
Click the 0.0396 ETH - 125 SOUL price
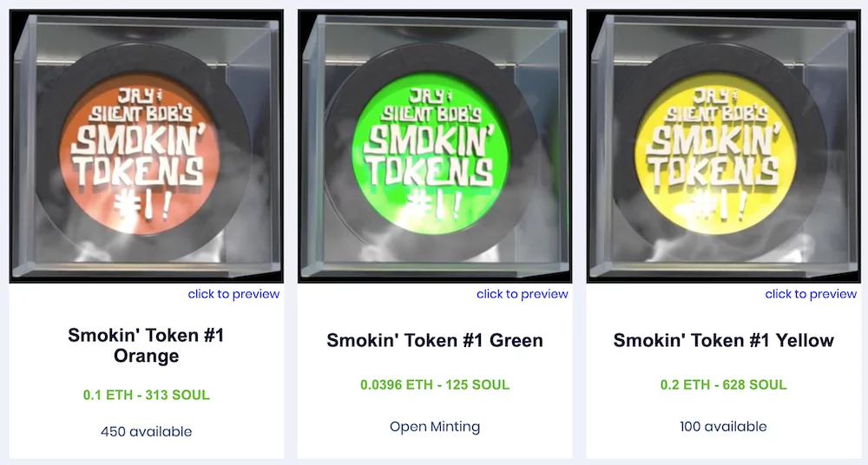[x=435, y=384]
